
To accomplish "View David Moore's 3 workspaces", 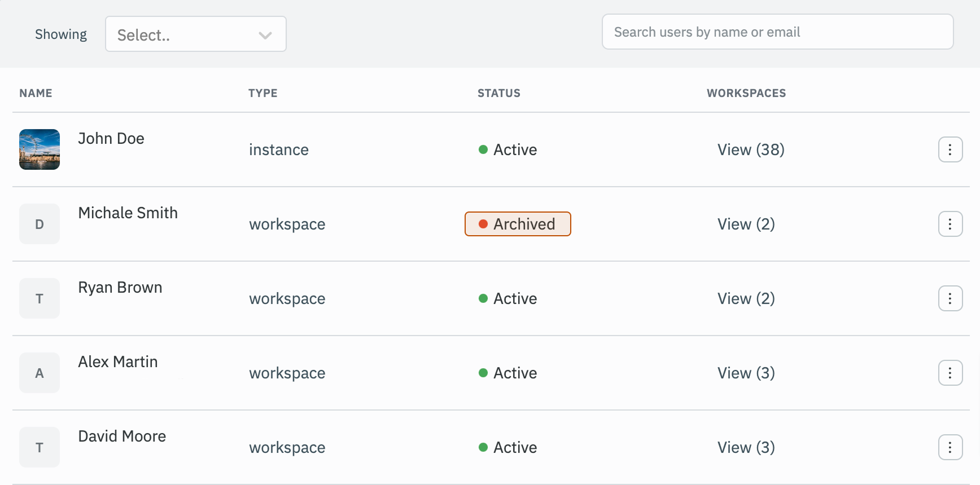I will [x=746, y=447].
